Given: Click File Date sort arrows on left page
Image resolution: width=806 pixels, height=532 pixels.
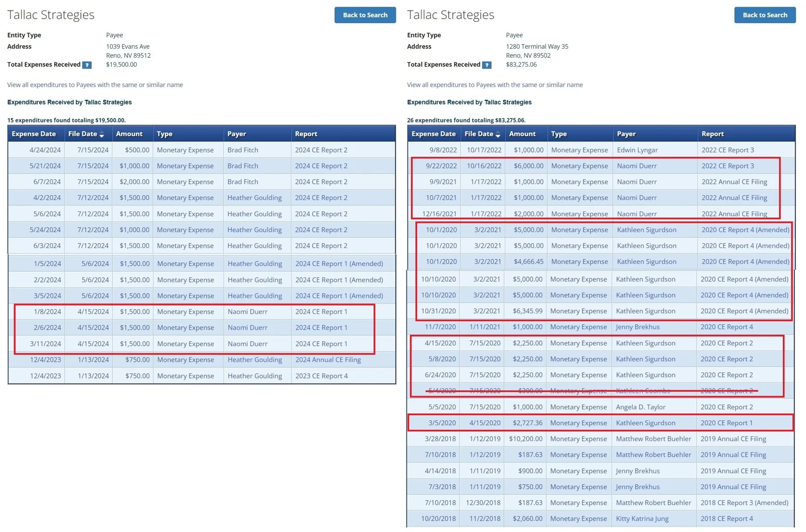Looking at the screenshot, I should pos(102,134).
